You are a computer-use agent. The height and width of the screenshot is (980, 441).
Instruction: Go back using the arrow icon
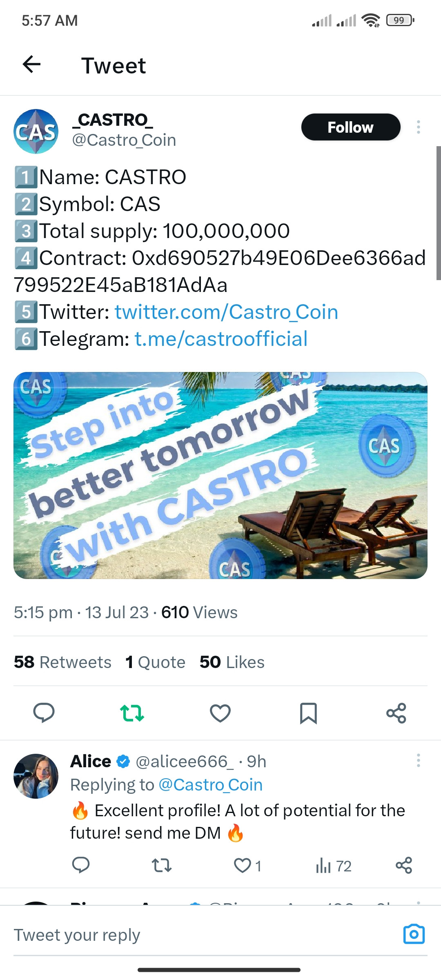pyautogui.click(x=31, y=65)
